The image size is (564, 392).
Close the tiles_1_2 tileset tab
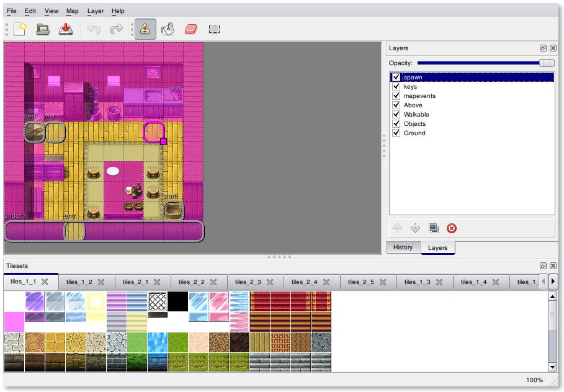pos(101,282)
